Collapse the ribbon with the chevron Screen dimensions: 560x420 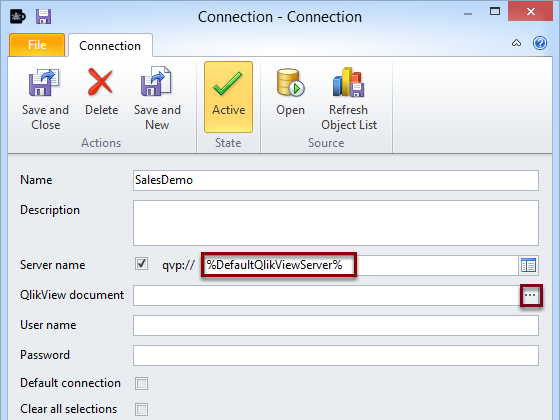tap(516, 43)
